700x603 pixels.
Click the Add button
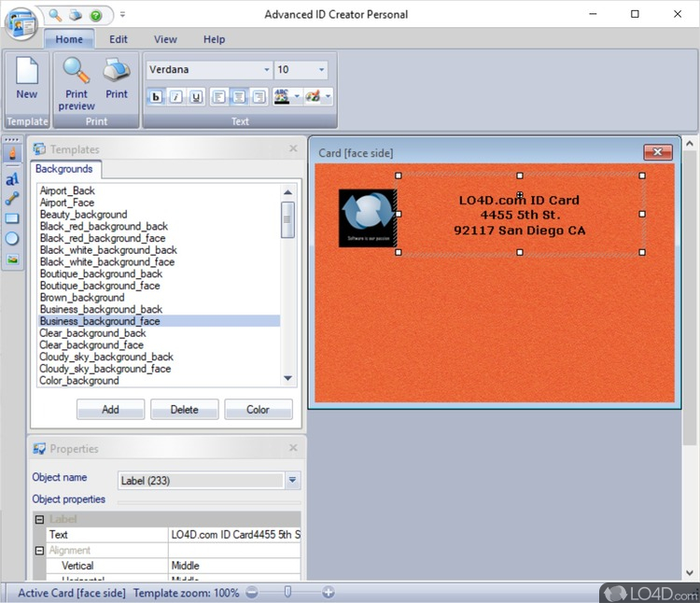click(110, 409)
